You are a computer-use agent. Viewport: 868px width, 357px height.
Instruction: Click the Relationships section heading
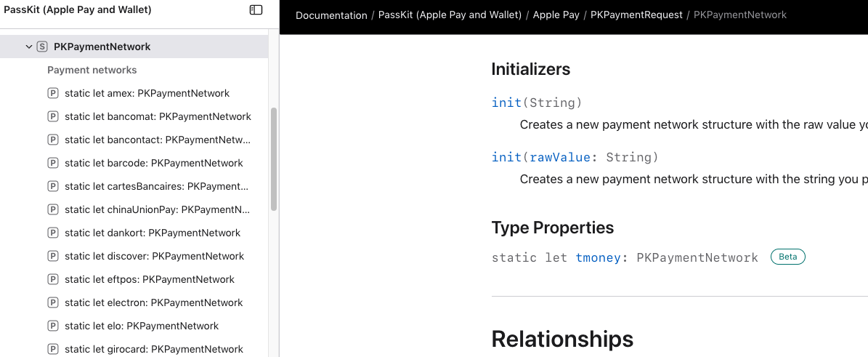point(562,338)
